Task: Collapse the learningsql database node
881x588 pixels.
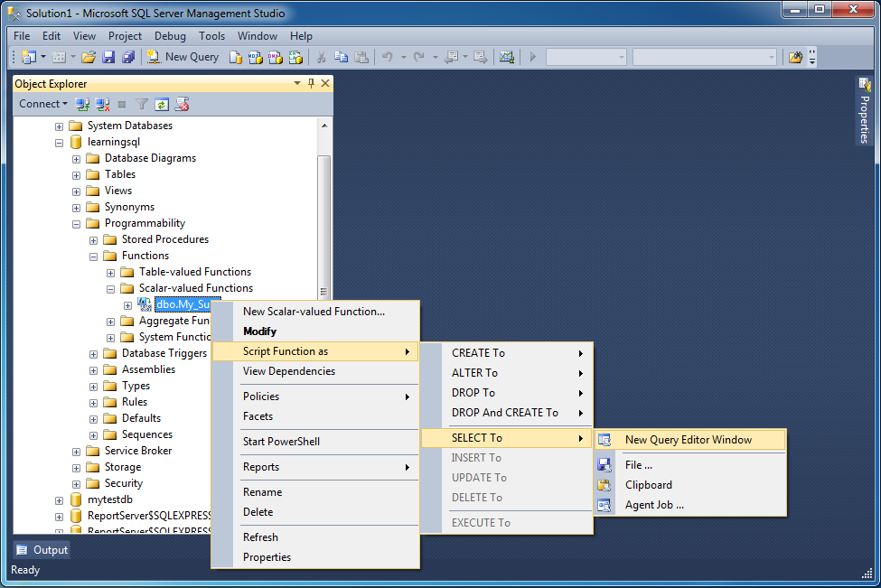Action: point(59,143)
